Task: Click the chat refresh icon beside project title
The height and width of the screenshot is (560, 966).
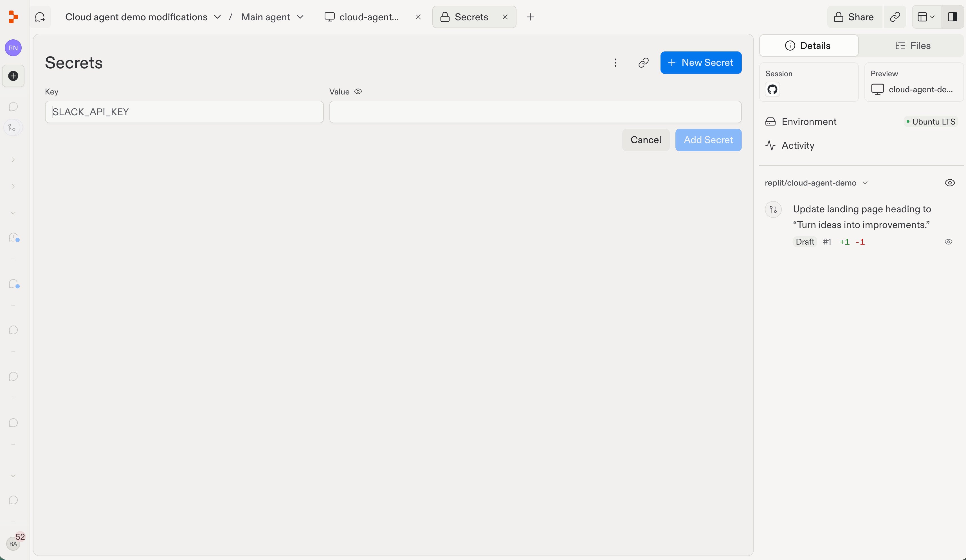Action: tap(40, 17)
